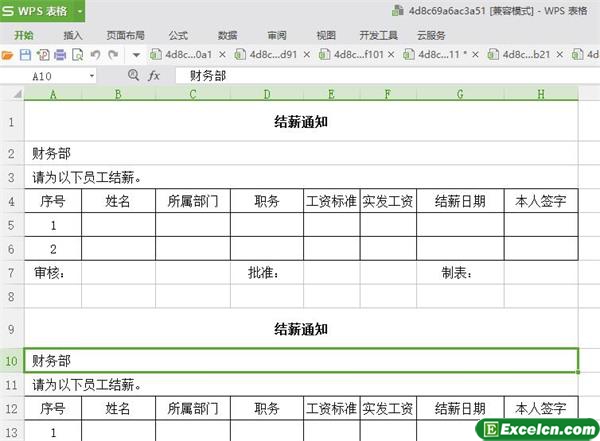This screenshot has width=600, height=441.
Task: Click the 批准: cell in row 7
Action: (267, 273)
